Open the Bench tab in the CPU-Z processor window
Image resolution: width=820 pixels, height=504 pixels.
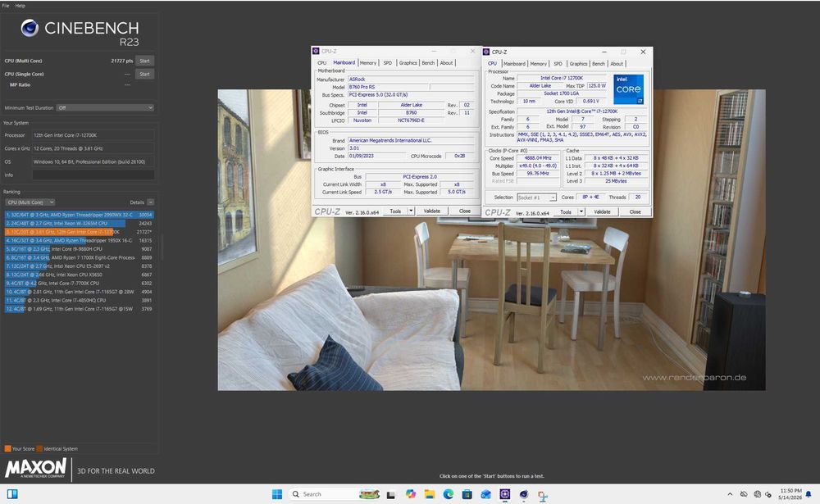[599, 64]
